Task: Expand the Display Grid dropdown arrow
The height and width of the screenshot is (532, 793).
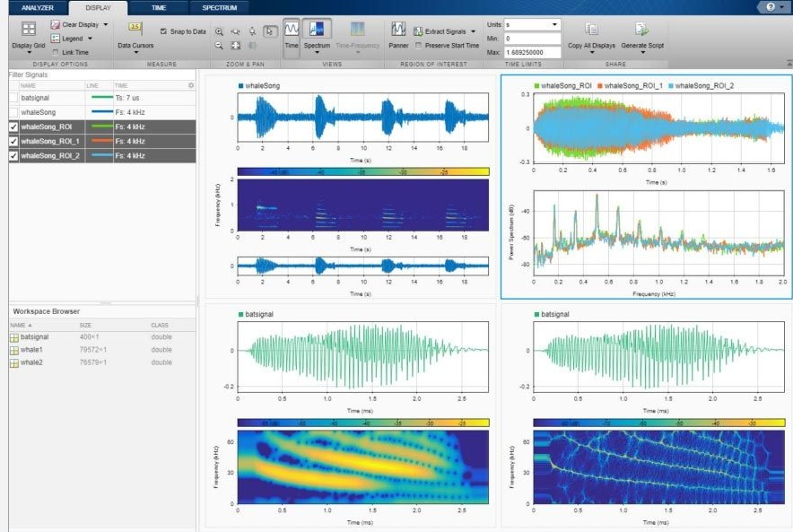Action: point(29,53)
